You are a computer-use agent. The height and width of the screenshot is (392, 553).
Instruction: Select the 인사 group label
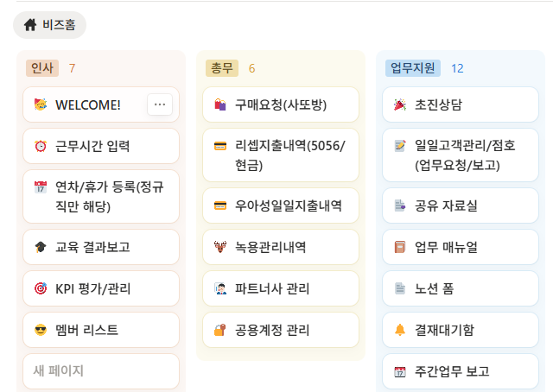pyautogui.click(x=42, y=68)
